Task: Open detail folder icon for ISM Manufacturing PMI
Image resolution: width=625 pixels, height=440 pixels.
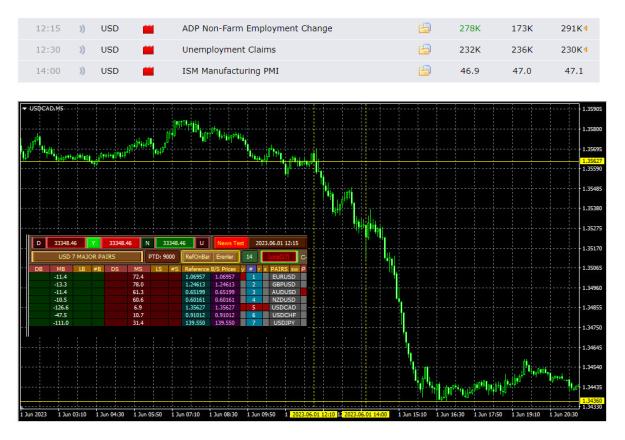Action: (425, 71)
